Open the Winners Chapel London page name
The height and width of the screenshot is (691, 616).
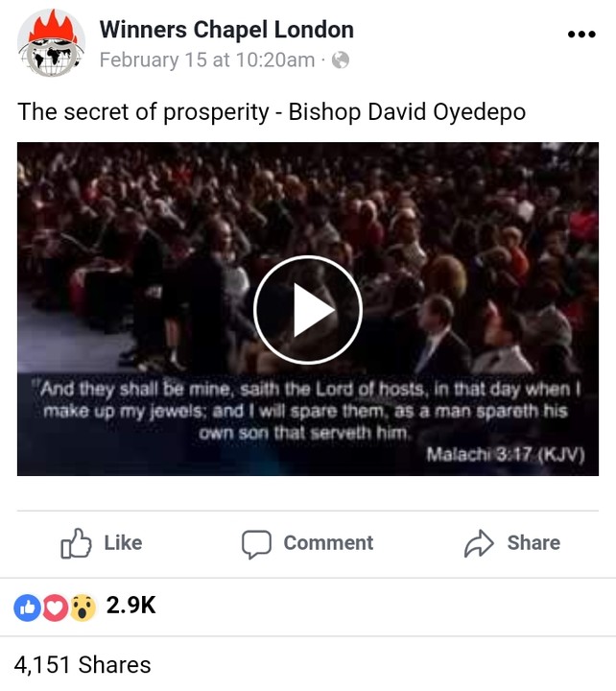point(226,30)
